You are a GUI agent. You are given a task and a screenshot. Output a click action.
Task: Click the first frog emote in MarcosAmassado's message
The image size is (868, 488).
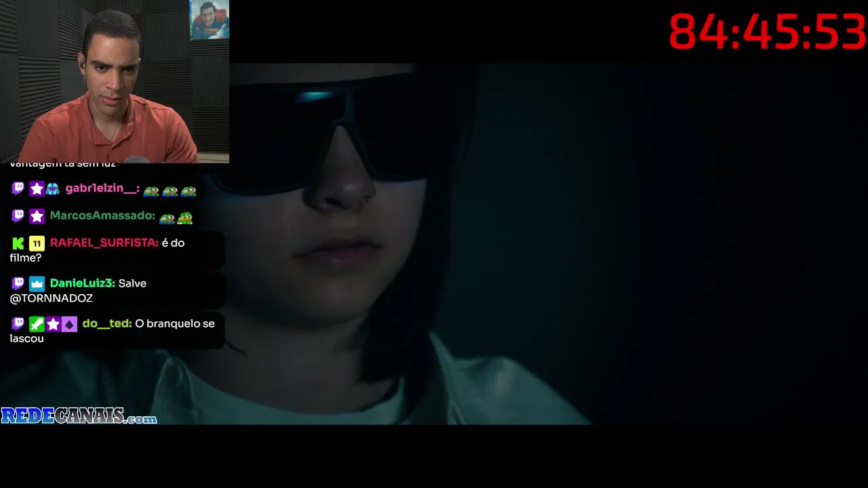[x=167, y=218]
